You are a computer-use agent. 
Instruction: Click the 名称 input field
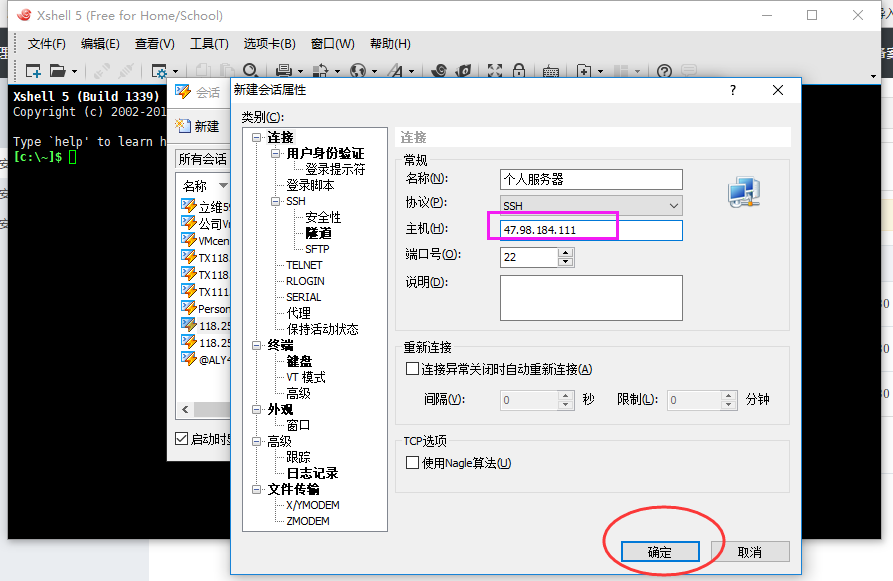591,179
